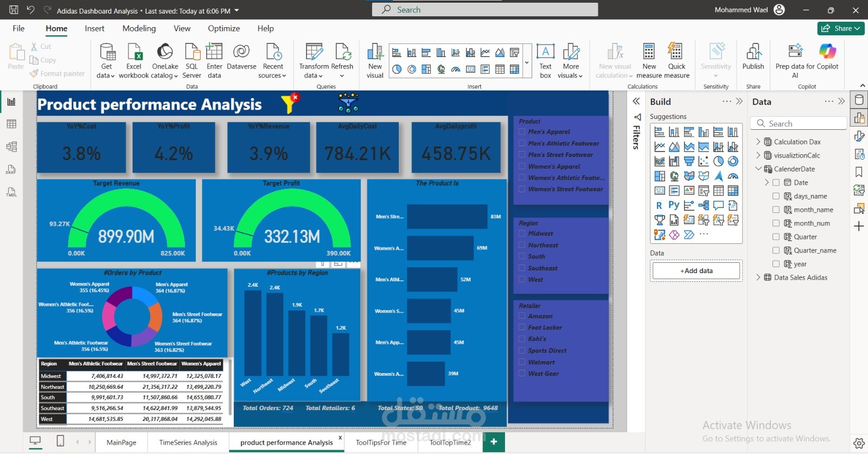Click mobile layout icon at bottom
The width and height of the screenshot is (868, 454).
[60, 442]
